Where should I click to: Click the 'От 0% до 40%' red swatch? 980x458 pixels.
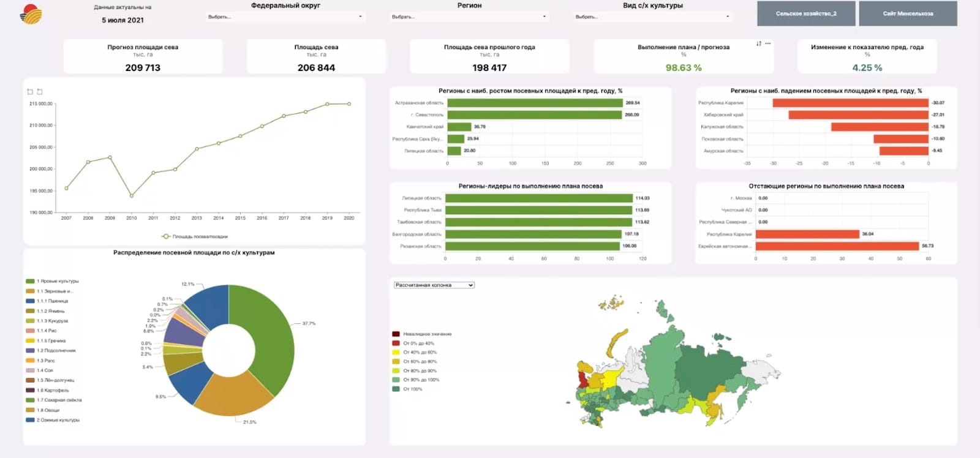pyautogui.click(x=396, y=343)
